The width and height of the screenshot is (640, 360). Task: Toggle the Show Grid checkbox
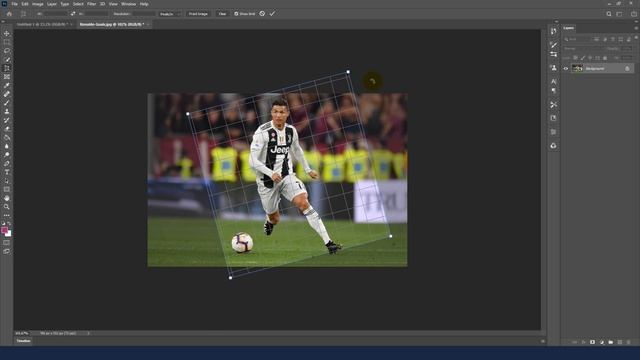(236, 14)
